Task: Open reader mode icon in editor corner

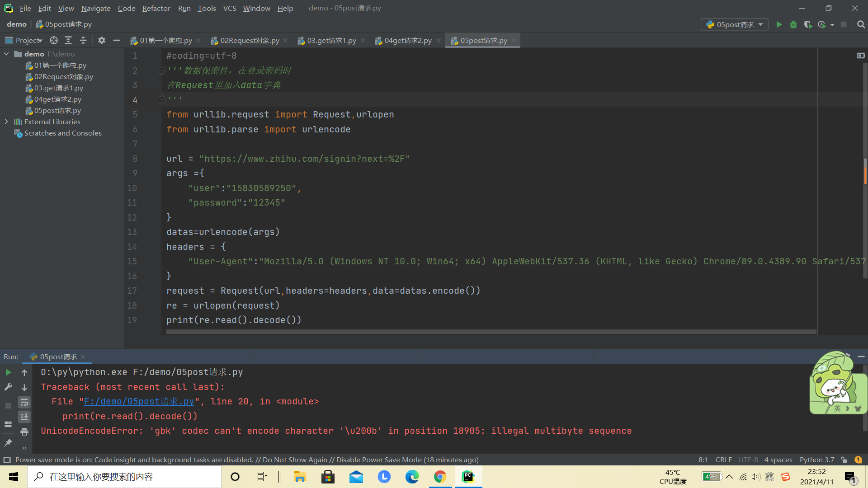Action: pyautogui.click(x=861, y=56)
